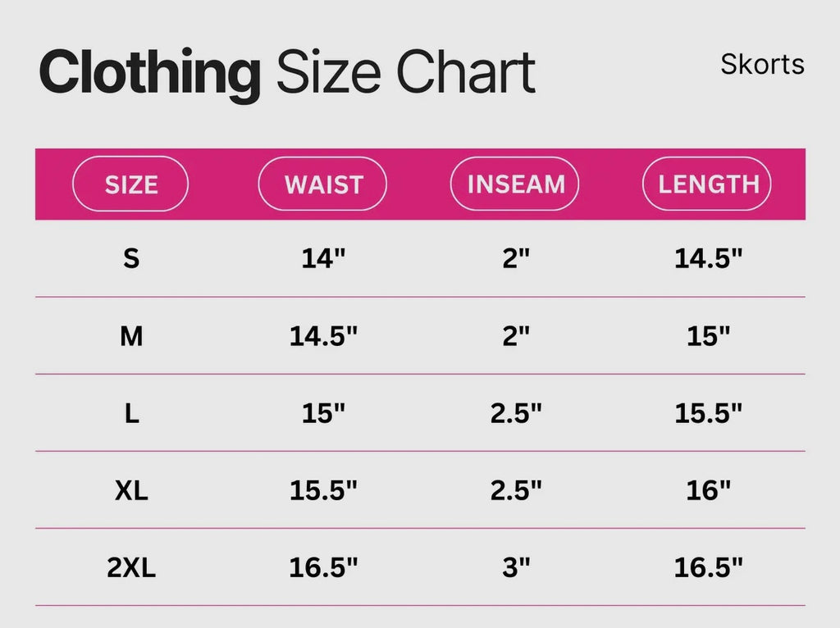Select the 16" length value for XL
Screen dimensions: 840x628
click(708, 490)
